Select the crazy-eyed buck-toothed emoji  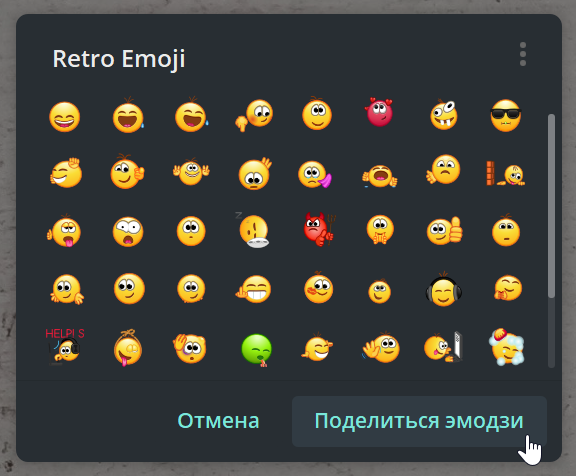click(x=444, y=114)
